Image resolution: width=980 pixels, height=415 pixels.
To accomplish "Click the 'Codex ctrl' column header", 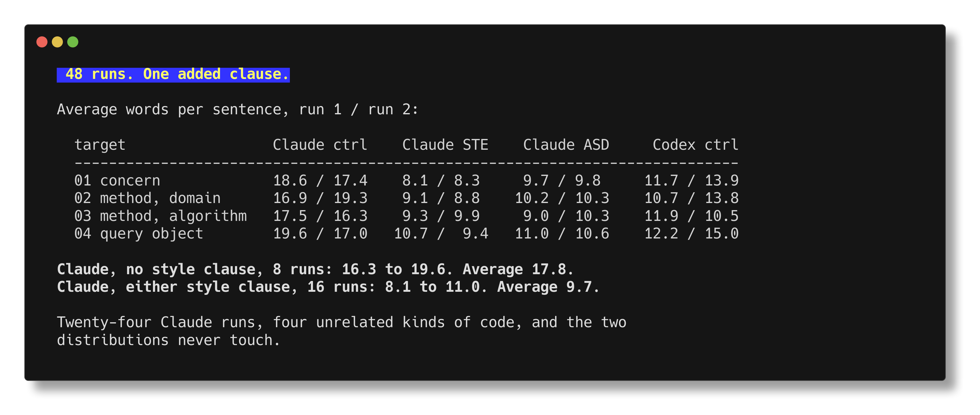I will [695, 145].
